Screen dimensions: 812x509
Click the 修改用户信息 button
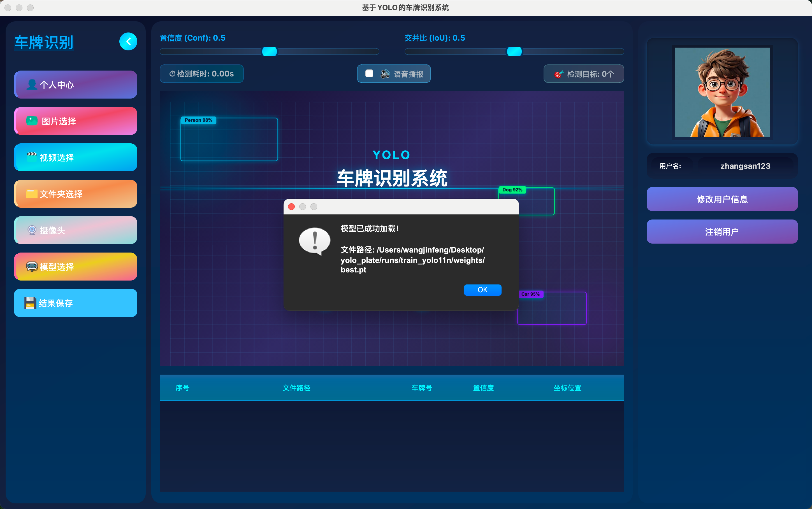722,199
